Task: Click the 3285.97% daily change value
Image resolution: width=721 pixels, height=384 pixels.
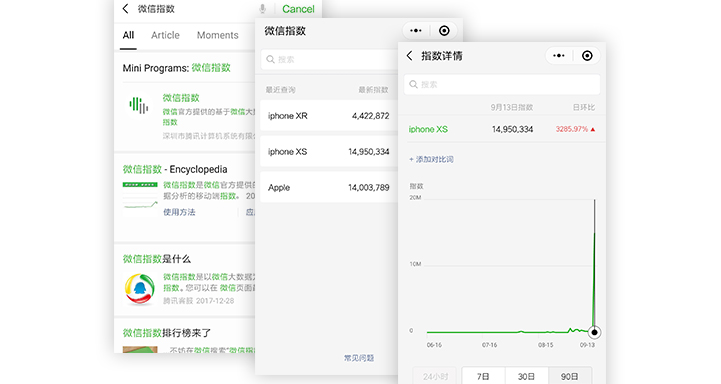Action: coord(572,129)
